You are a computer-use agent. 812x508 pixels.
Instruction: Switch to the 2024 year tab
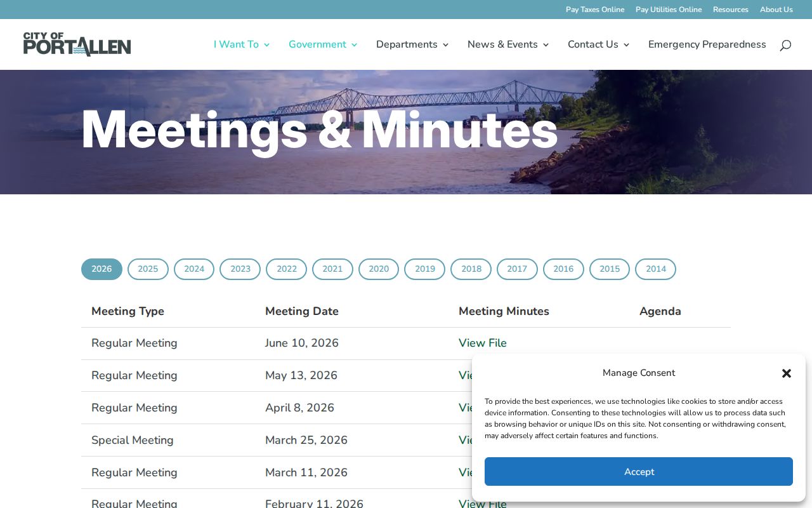tap(194, 269)
